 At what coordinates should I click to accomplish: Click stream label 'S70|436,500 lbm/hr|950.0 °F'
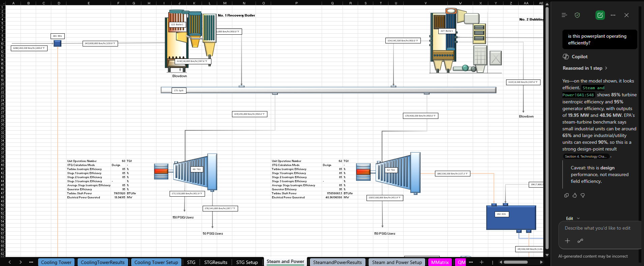[x=420, y=116]
